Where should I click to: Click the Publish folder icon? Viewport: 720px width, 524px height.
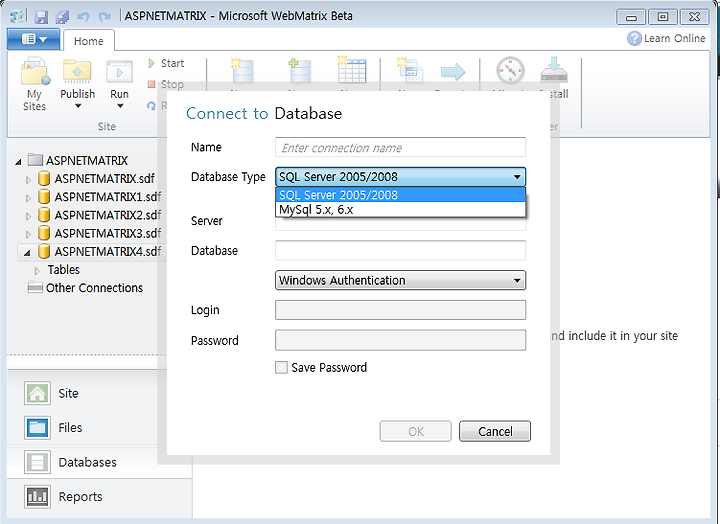77,71
